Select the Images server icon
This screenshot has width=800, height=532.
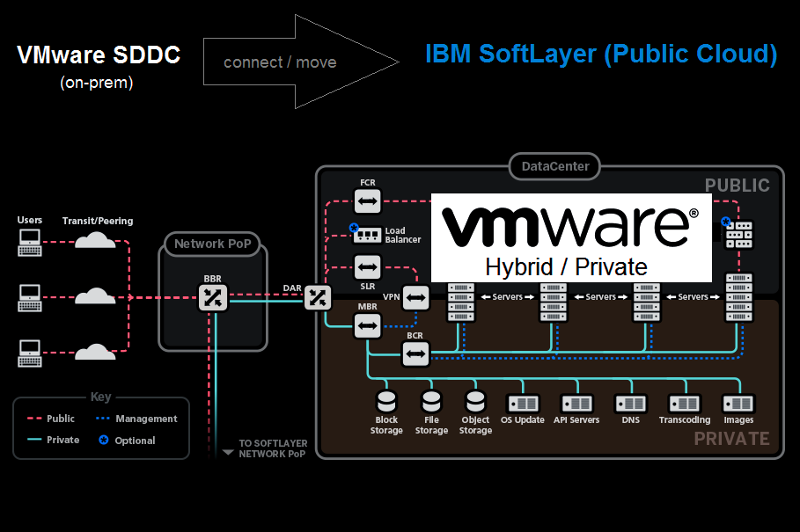[738, 404]
